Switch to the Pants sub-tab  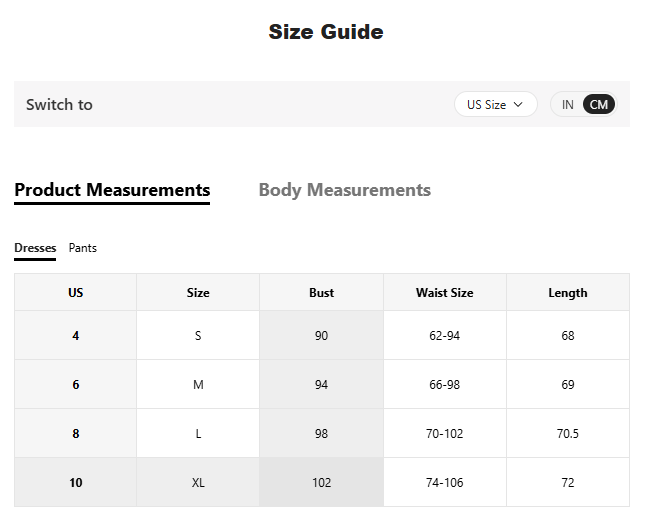[82, 248]
